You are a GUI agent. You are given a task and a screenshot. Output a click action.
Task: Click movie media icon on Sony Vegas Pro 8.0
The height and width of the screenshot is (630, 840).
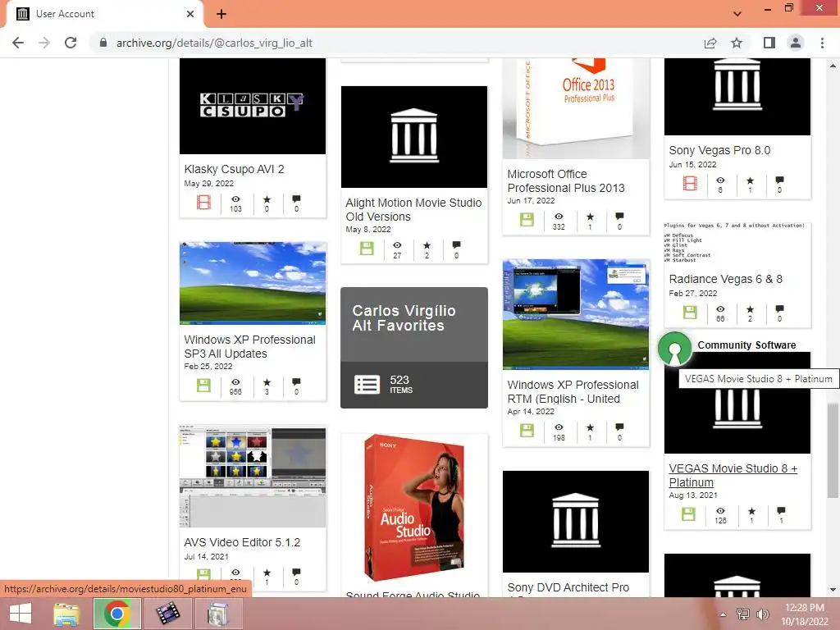(x=690, y=184)
